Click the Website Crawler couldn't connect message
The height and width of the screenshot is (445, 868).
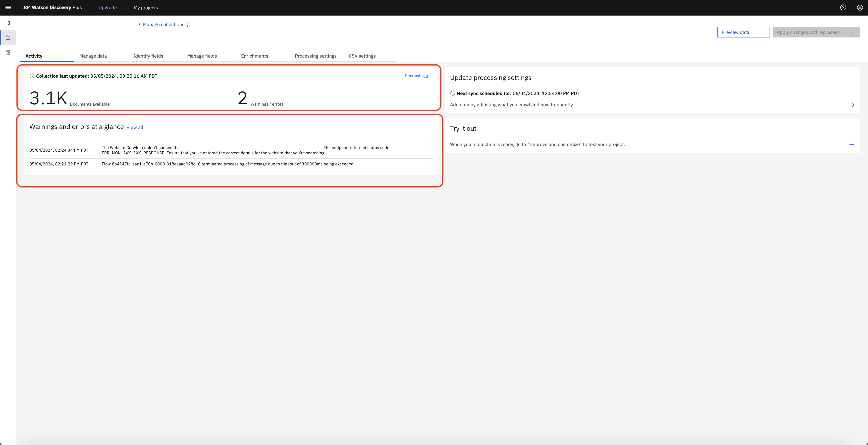pyautogui.click(x=245, y=150)
